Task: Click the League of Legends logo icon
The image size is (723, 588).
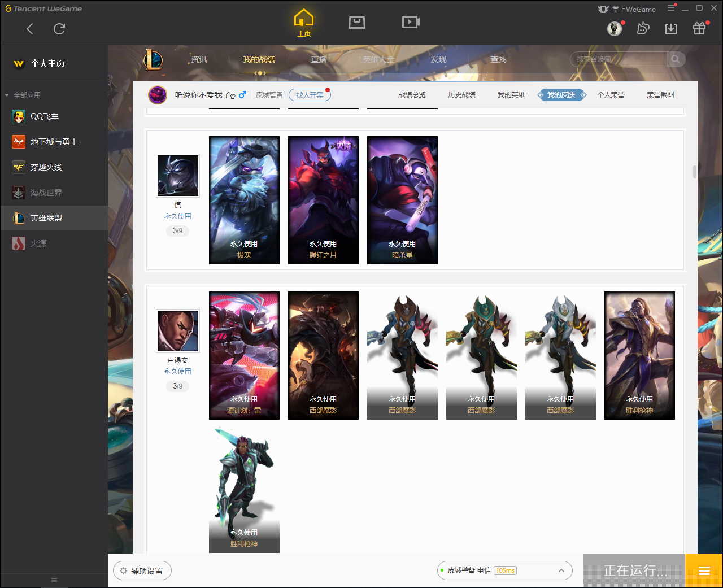Action: [x=153, y=59]
